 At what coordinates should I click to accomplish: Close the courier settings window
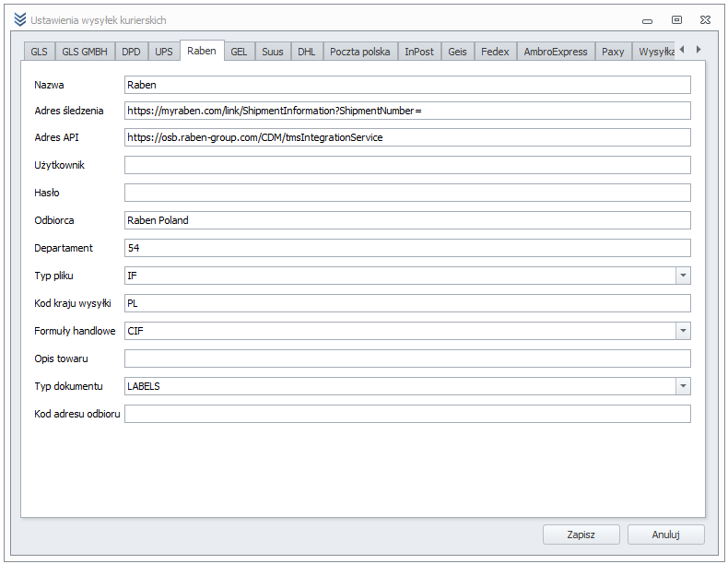click(705, 20)
